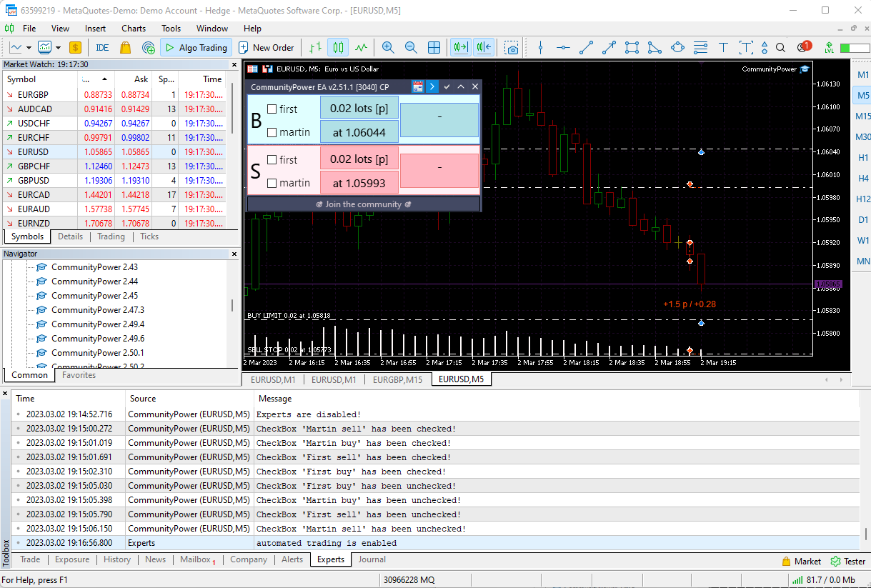Select the EURGBP,M15 chart tab
The width and height of the screenshot is (871, 588).
point(397,379)
